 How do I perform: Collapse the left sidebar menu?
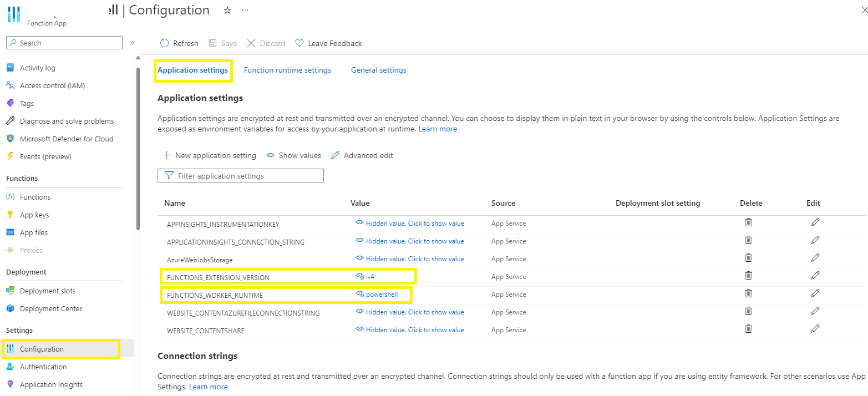(133, 43)
